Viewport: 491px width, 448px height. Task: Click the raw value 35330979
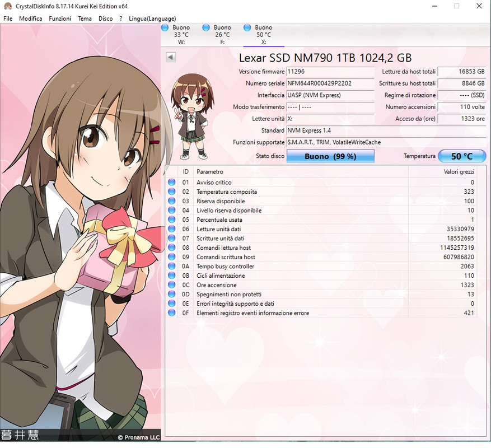click(x=460, y=229)
